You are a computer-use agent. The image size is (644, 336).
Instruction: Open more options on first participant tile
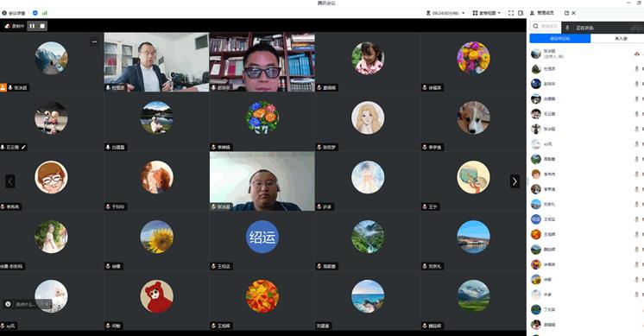pos(94,41)
